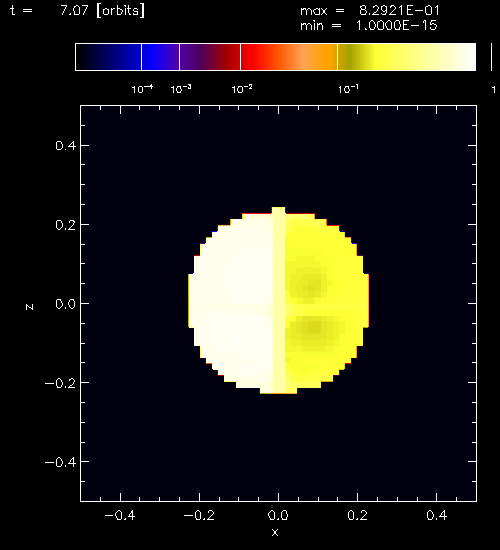Click the -0.2 tick label on x axis
500x550 pixels.
tap(199, 515)
